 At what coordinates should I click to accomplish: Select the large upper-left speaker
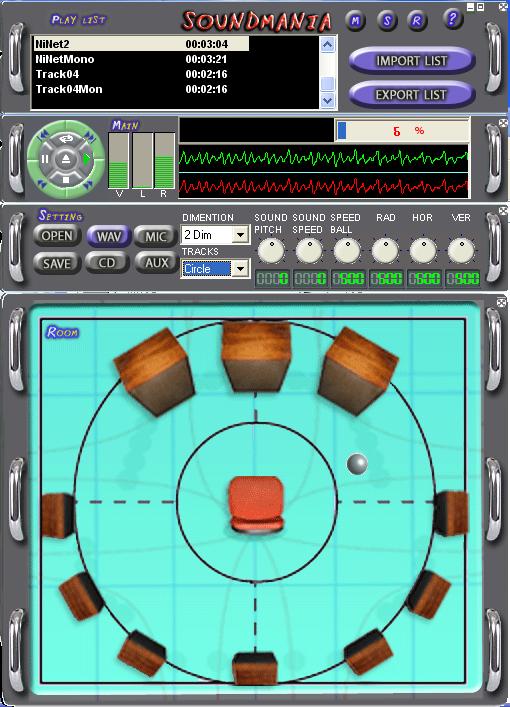(154, 372)
